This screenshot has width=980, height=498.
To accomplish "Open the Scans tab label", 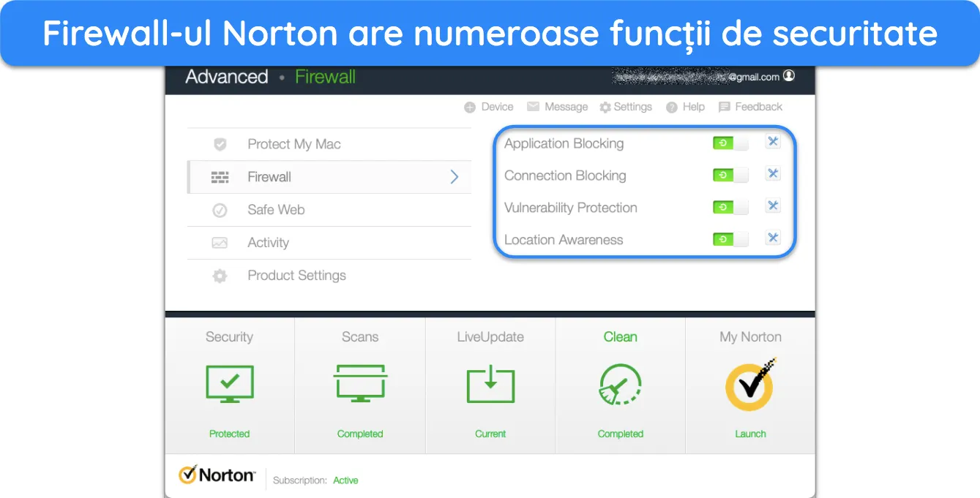I will click(x=360, y=337).
